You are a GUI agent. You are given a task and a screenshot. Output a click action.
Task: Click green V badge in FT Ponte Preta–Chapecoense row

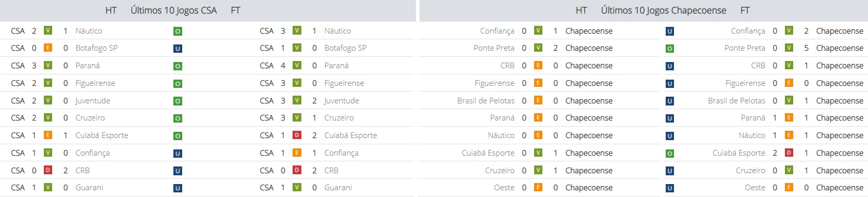789,48
